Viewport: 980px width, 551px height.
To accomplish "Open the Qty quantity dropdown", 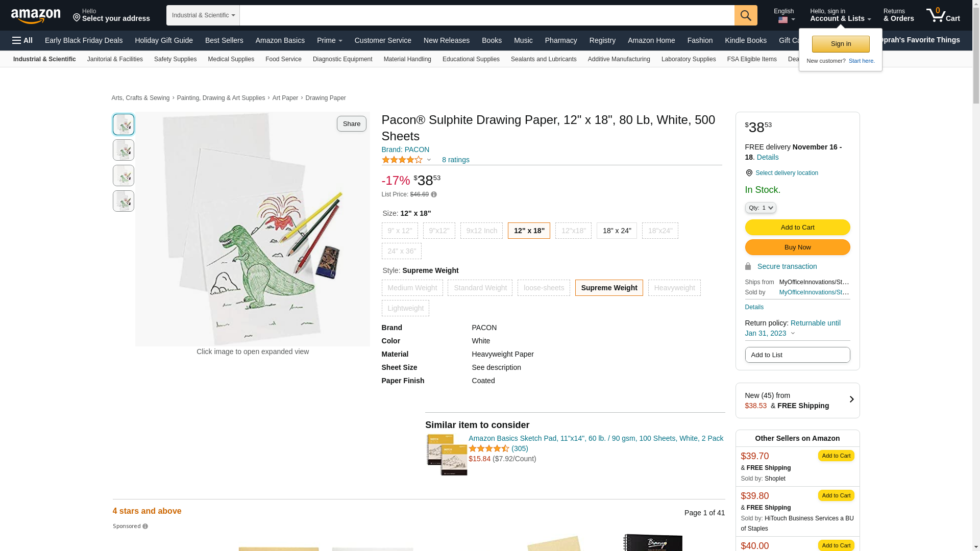I will tap(761, 208).
